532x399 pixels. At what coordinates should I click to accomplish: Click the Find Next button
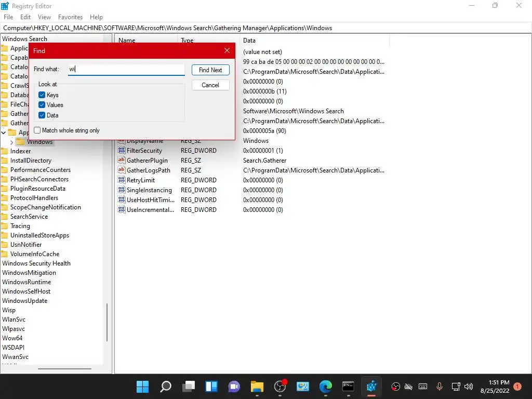[210, 70]
